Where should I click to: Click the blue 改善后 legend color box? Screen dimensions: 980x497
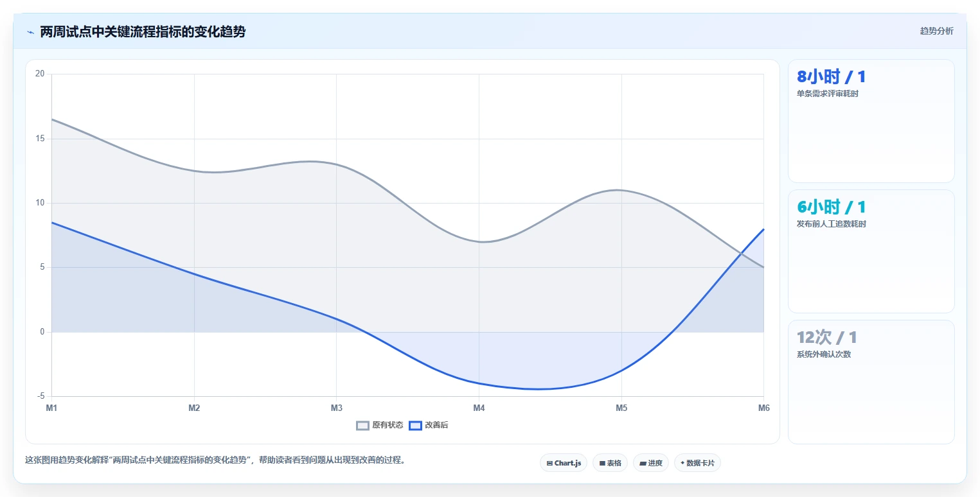click(x=416, y=425)
